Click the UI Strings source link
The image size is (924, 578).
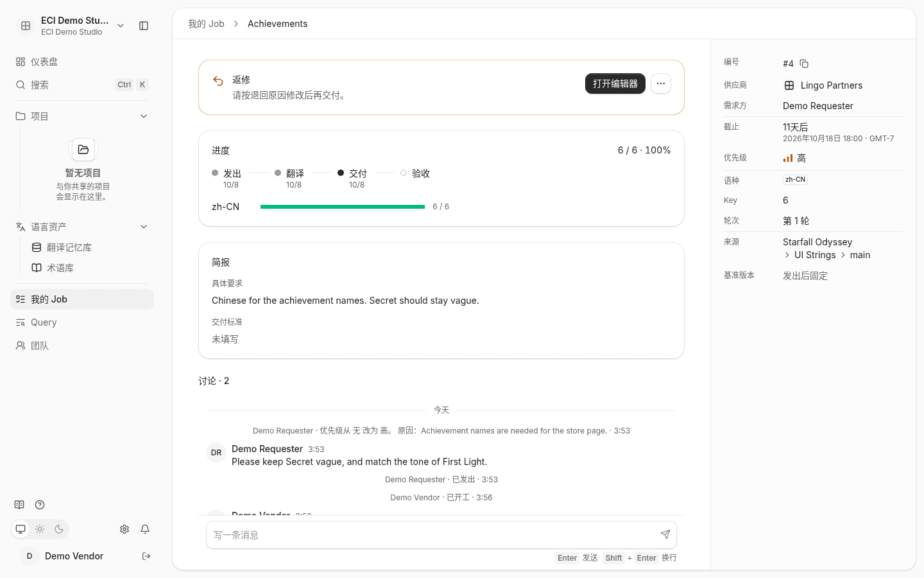point(815,255)
